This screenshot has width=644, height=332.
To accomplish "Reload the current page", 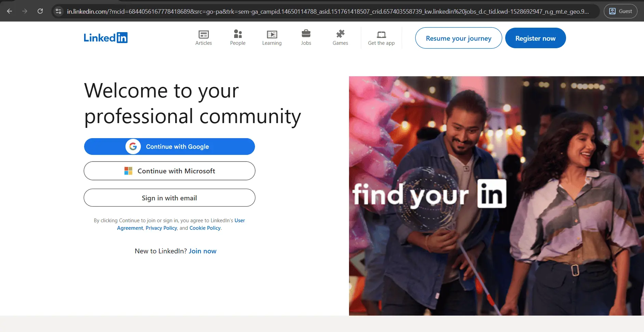I will (40, 11).
